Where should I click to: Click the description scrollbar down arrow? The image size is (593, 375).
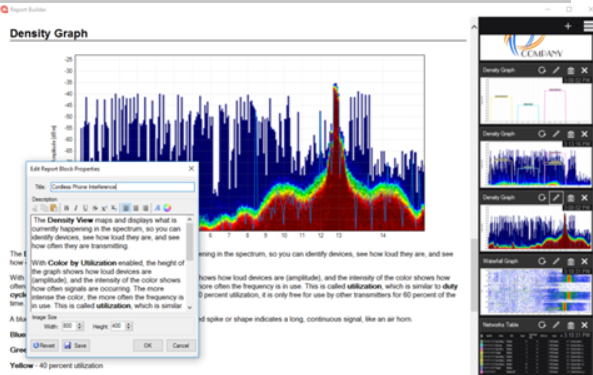tap(190, 307)
